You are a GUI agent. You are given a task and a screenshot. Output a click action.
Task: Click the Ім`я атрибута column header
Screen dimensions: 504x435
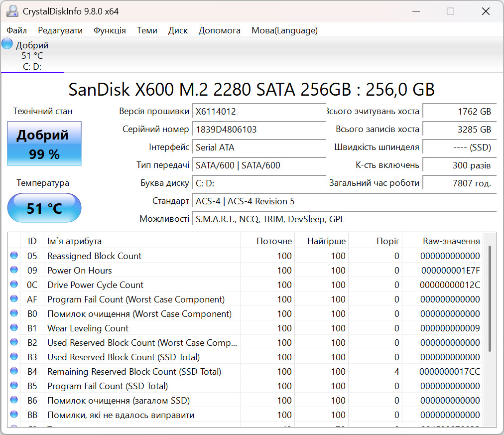tap(142, 241)
